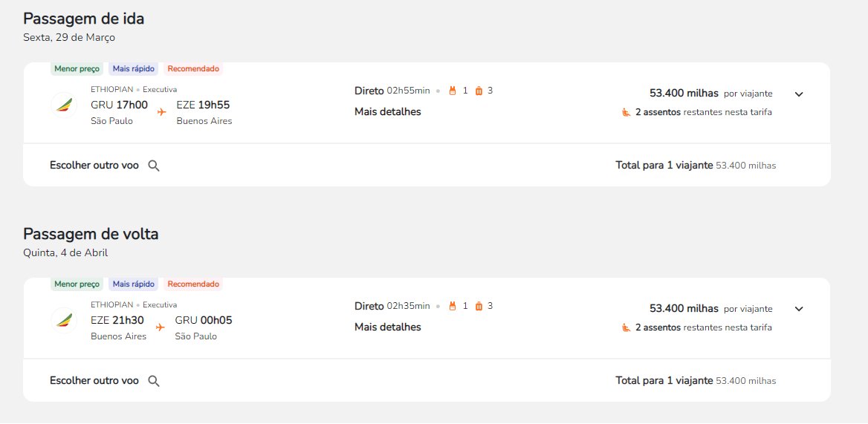This screenshot has width=868, height=424.
Task: Open Mais detalhes for outbound flight
Action: pyautogui.click(x=387, y=111)
